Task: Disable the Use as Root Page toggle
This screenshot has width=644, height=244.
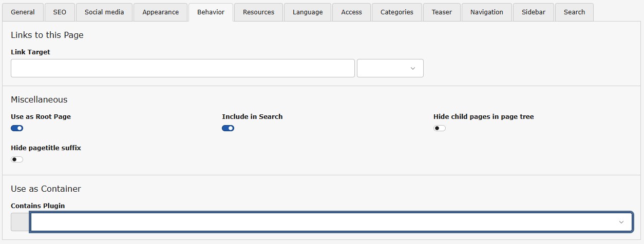Action: pyautogui.click(x=17, y=128)
